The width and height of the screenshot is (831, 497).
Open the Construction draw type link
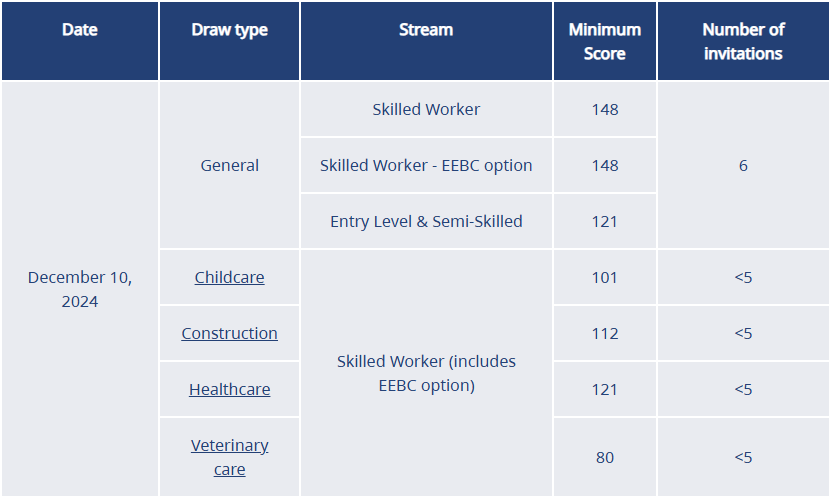(x=229, y=333)
